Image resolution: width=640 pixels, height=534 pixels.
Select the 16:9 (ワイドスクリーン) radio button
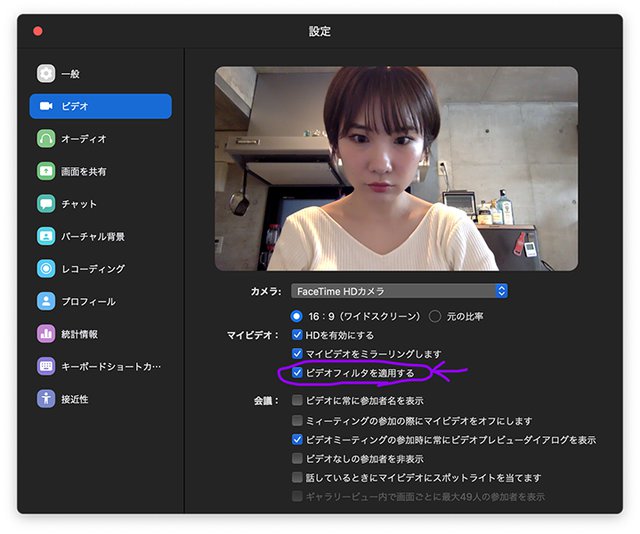click(x=297, y=316)
